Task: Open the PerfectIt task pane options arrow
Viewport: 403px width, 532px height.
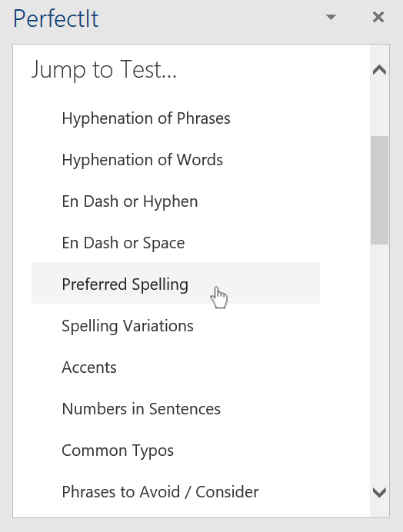Action: pos(331,17)
